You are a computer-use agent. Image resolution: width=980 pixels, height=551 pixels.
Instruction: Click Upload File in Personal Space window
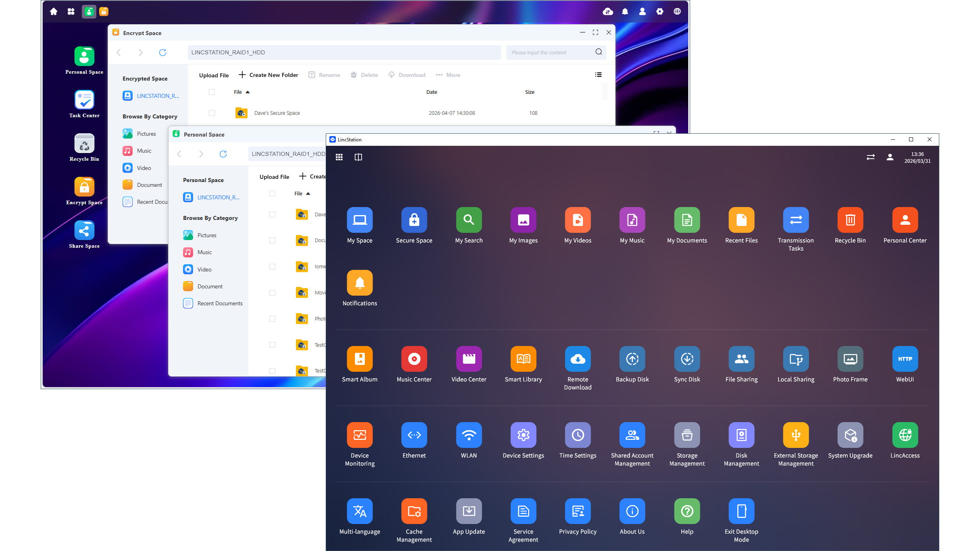[274, 177]
